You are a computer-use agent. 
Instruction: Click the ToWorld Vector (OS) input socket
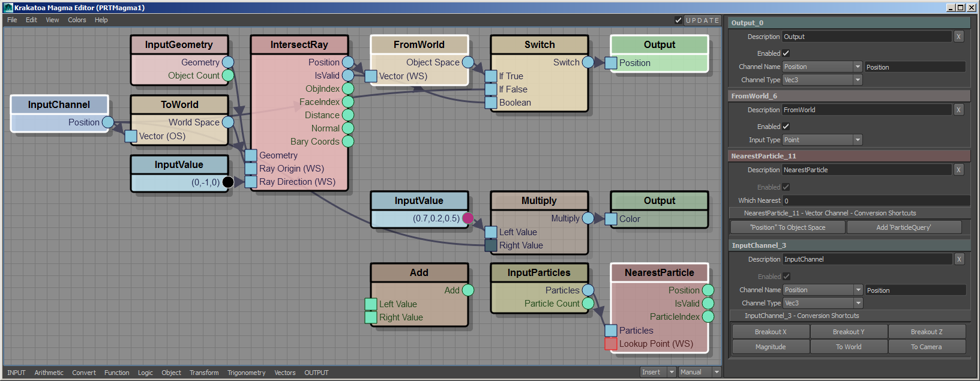(x=131, y=136)
